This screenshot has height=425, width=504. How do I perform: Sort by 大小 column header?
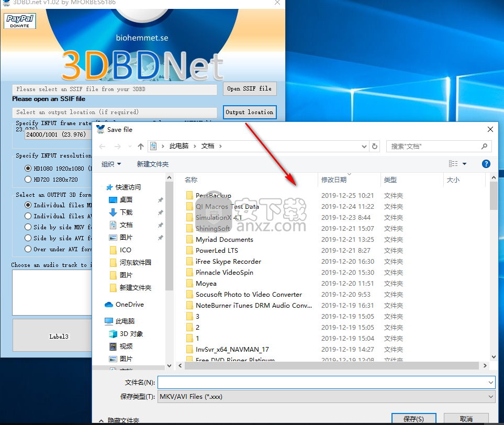453,180
